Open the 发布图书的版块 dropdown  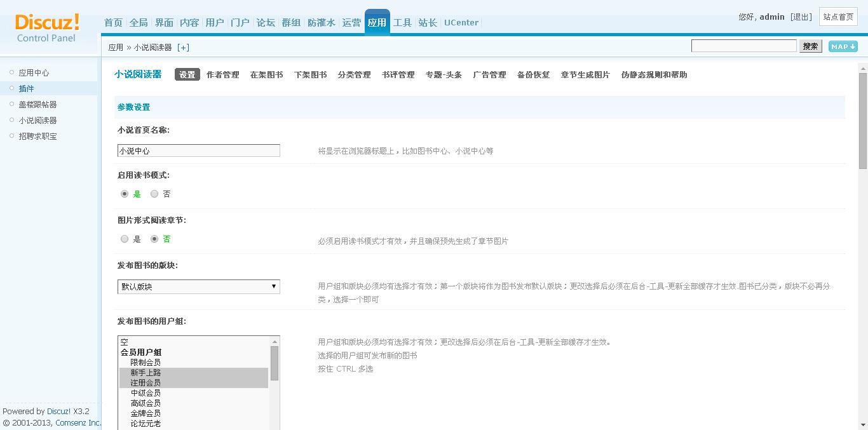[x=199, y=286]
